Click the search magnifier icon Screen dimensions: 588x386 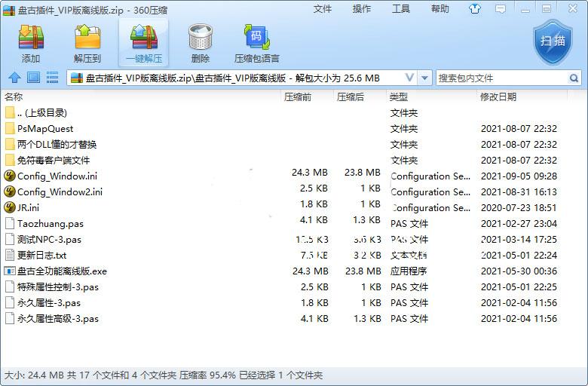coord(574,78)
